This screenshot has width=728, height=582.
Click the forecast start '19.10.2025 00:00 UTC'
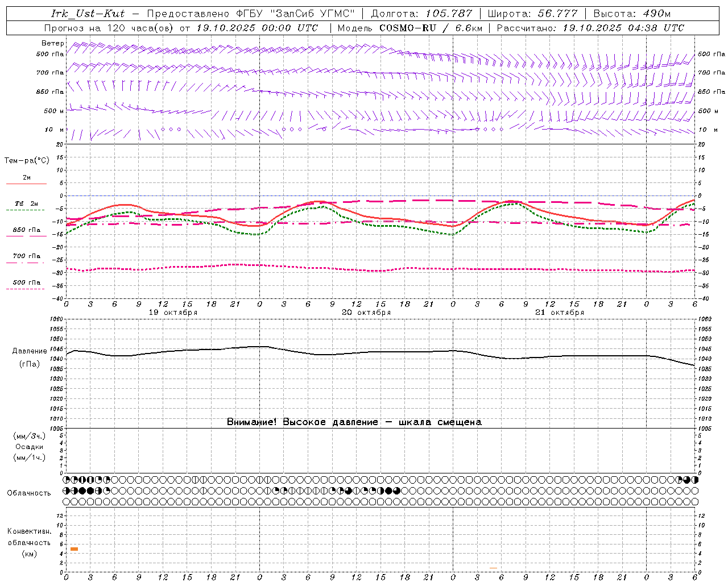point(257,28)
